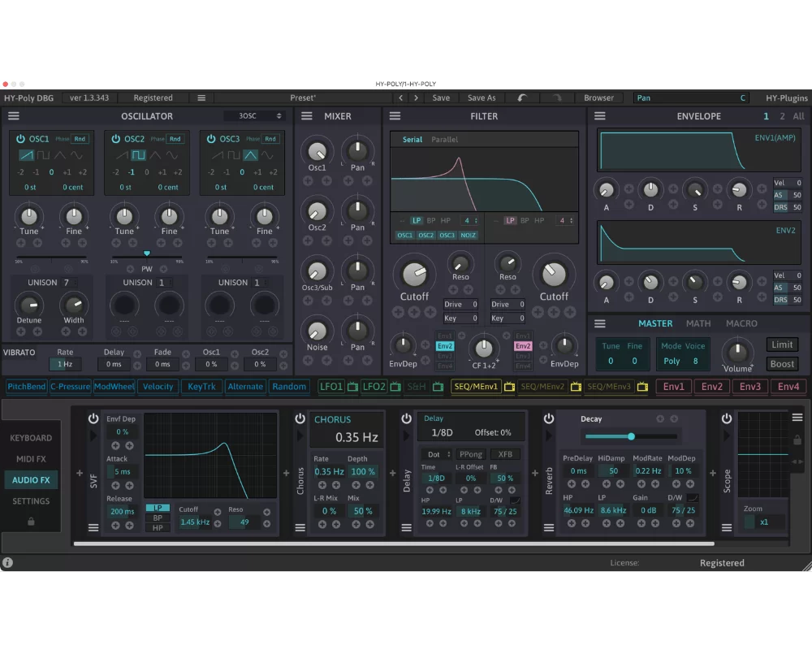The image size is (812, 650).
Task: Open the 3OSC oscillator mode dropdown
Action: tap(254, 116)
